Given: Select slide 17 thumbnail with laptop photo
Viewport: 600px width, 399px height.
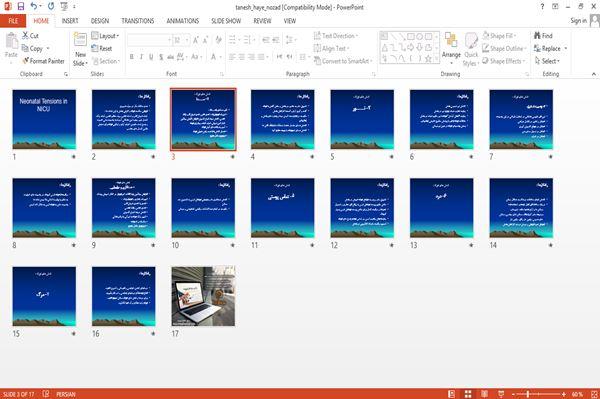Looking at the screenshot, I should pyautogui.click(x=203, y=296).
